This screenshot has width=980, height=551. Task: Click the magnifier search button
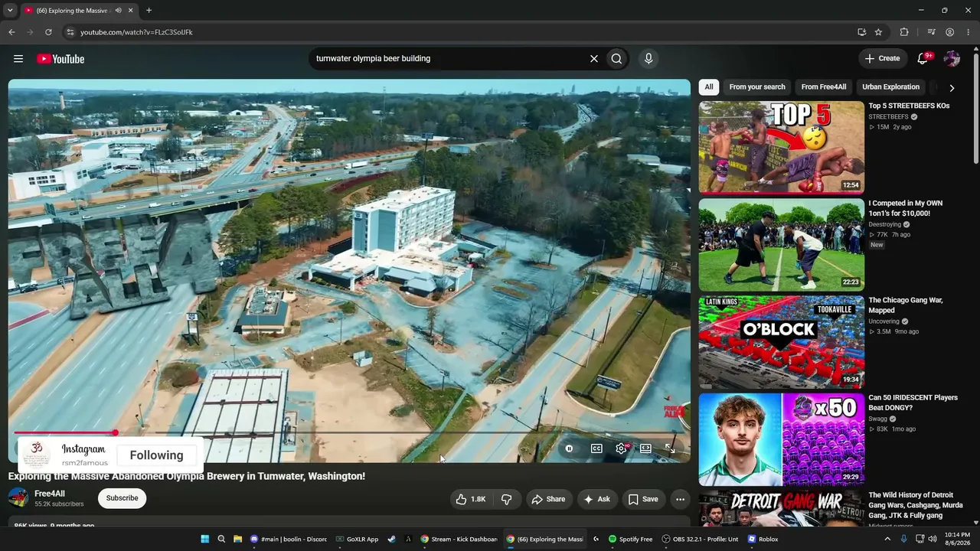[616, 59]
